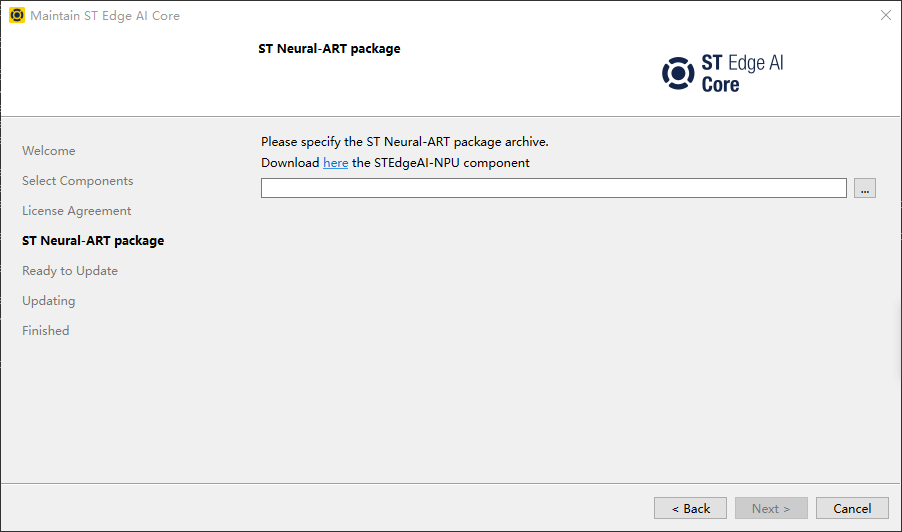902x532 pixels.
Task: Click the Next button
Action: tap(771, 508)
